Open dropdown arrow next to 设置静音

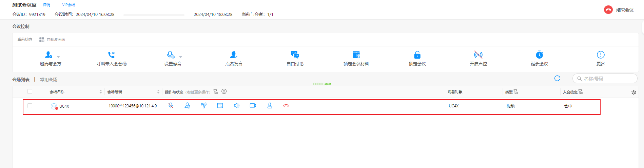tap(180, 57)
